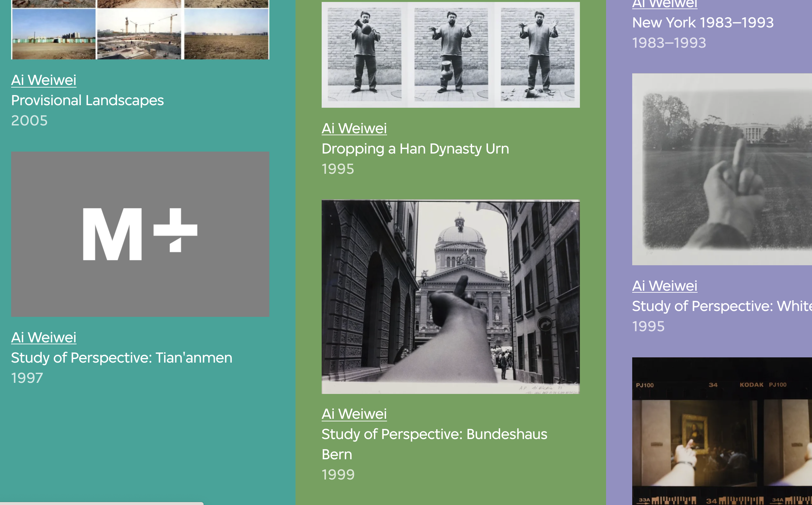Click the White House photograph thumbnail
This screenshot has width=812, height=505.
point(722,169)
